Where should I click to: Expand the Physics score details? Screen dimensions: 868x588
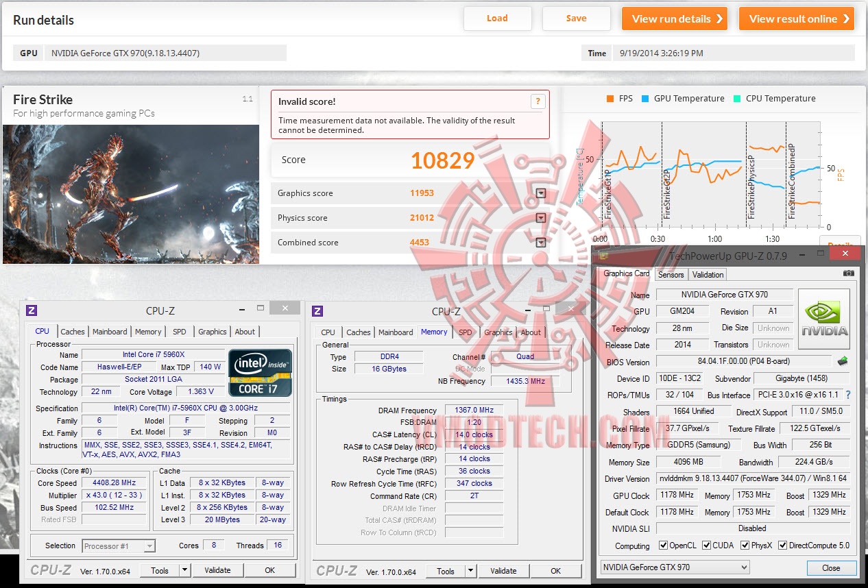pyautogui.click(x=541, y=218)
